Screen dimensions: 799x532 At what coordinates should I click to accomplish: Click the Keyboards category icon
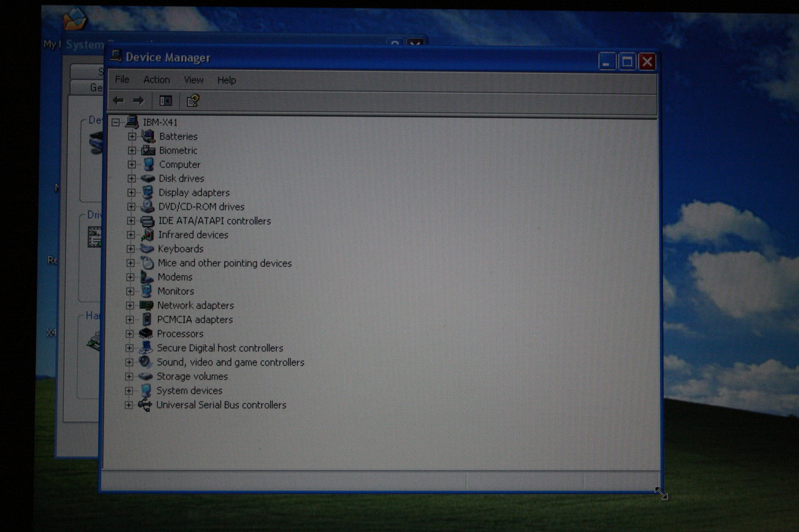147,249
